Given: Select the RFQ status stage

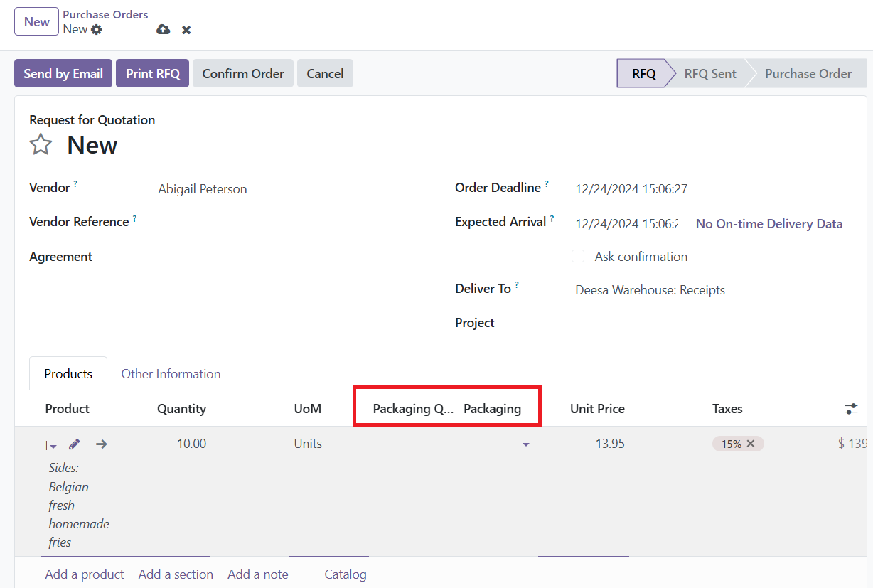Looking at the screenshot, I should tap(643, 74).
